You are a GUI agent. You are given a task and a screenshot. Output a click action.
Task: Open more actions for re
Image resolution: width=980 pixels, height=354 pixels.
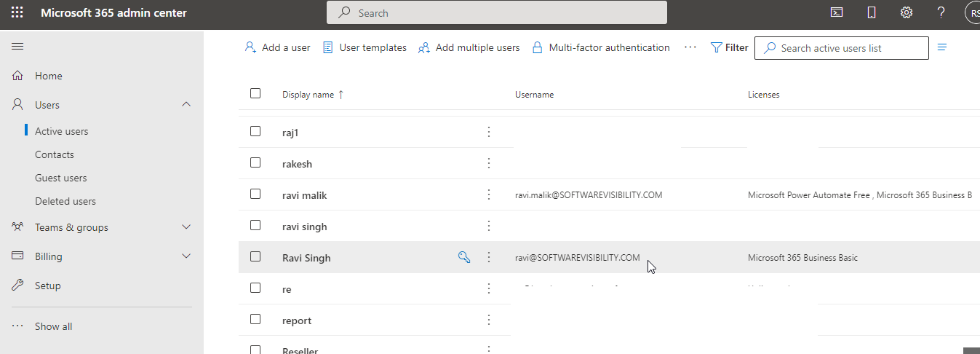(489, 288)
